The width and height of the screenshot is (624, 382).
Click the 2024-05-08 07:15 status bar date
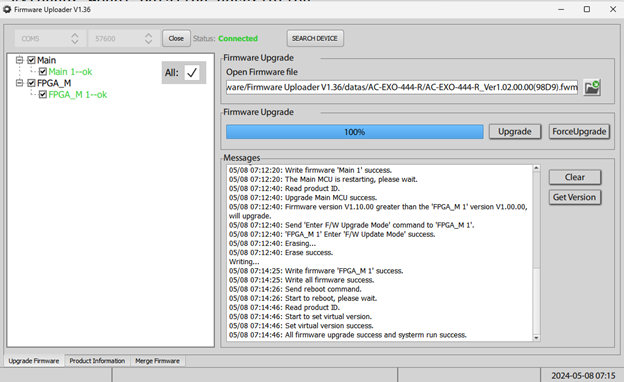[x=583, y=376]
